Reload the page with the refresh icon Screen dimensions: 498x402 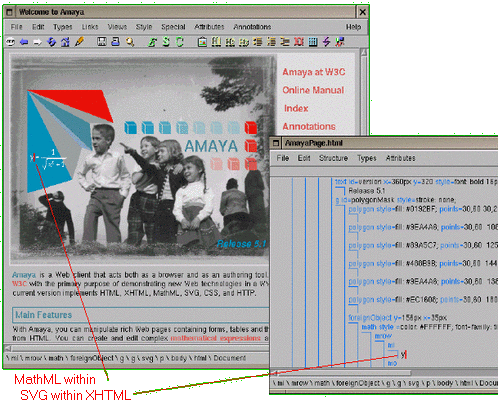51,42
